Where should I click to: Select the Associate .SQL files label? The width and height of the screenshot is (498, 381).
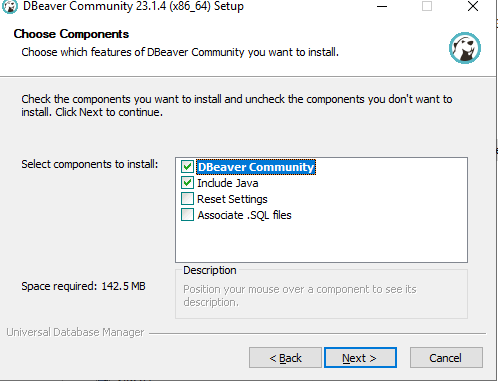[x=244, y=215]
